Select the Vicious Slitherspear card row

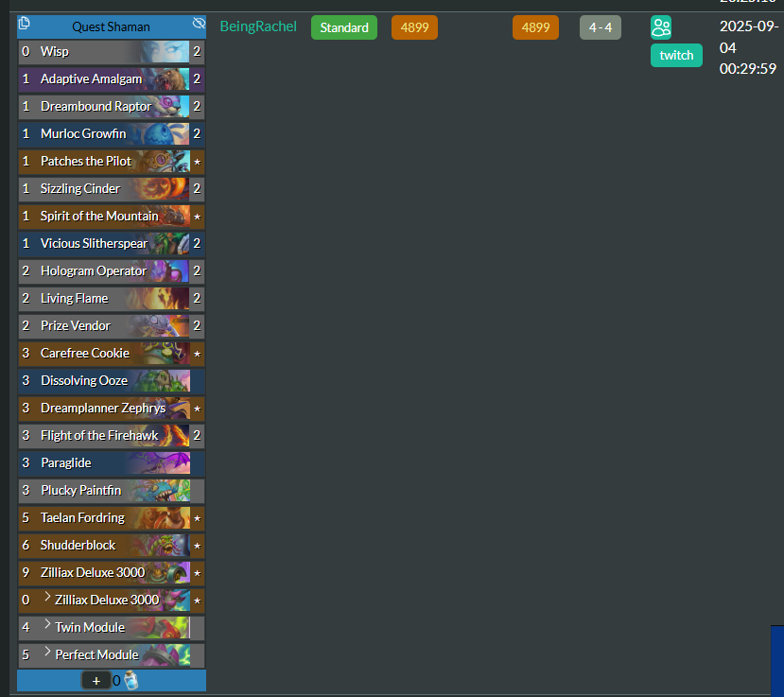coord(112,243)
